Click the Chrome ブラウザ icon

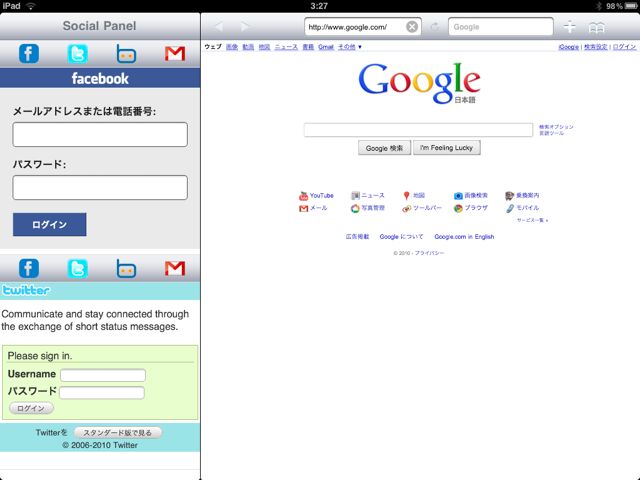click(458, 208)
